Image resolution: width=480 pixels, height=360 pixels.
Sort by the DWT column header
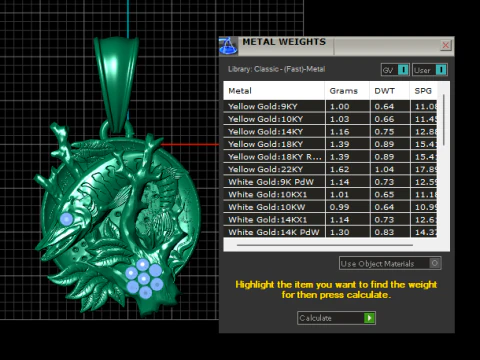(x=390, y=91)
